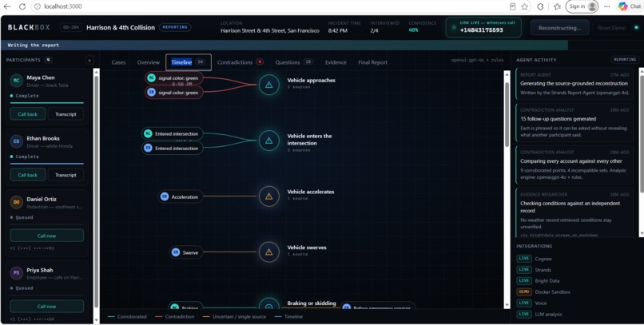This screenshot has height=325, width=644.
Task: Click the DEMO badge next to Docker Sandbox
Action: point(524,291)
